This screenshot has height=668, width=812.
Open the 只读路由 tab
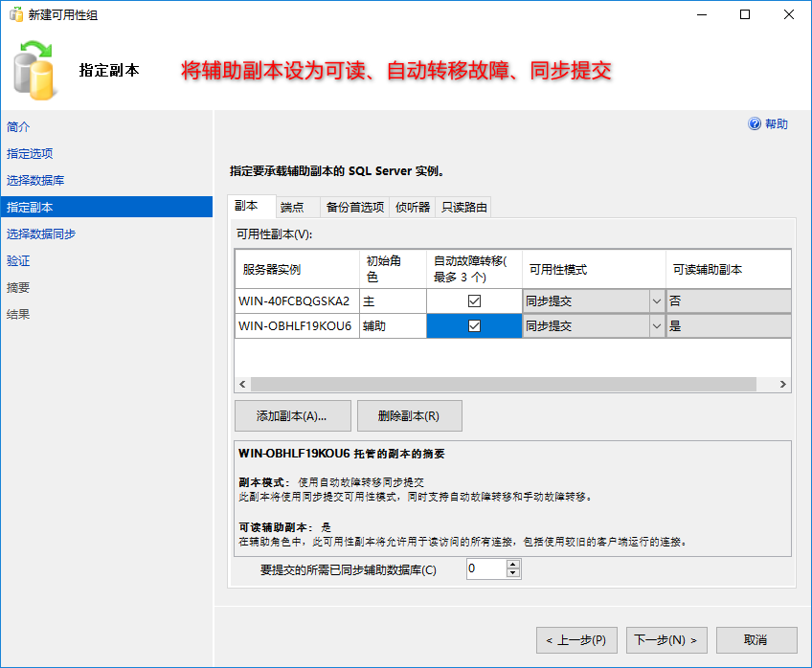(x=463, y=208)
